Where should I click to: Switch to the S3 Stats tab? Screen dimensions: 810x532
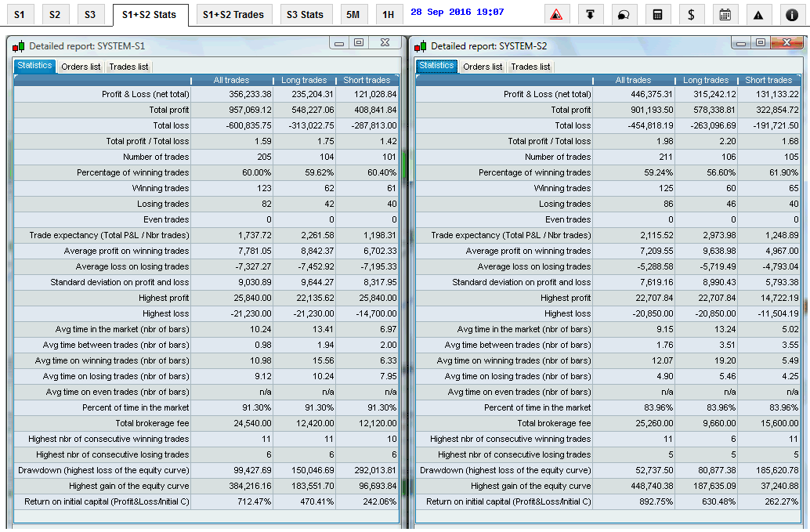coord(305,14)
